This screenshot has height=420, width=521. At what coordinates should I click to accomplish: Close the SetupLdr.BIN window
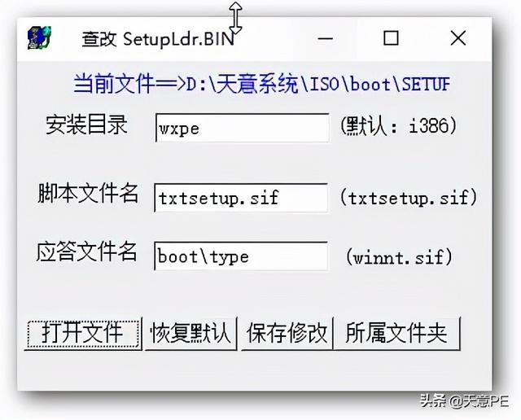coord(458,38)
